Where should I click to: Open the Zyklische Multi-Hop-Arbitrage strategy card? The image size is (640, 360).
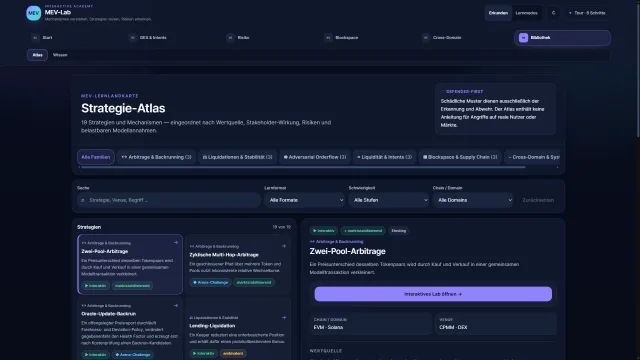pyautogui.click(x=238, y=264)
